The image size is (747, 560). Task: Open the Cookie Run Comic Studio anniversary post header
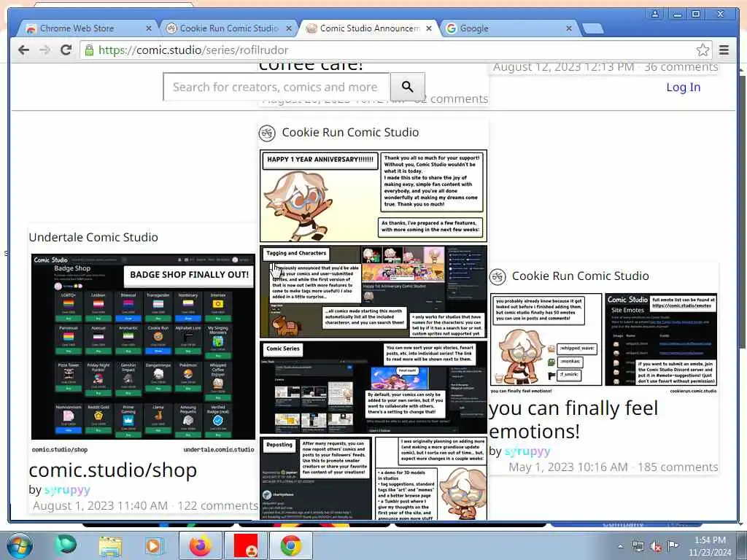350,133
